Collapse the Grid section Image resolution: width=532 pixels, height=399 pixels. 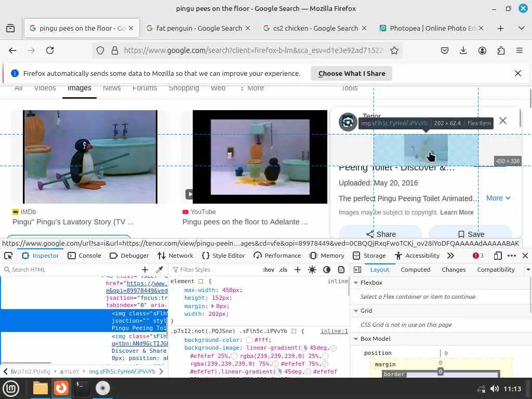pos(356,311)
